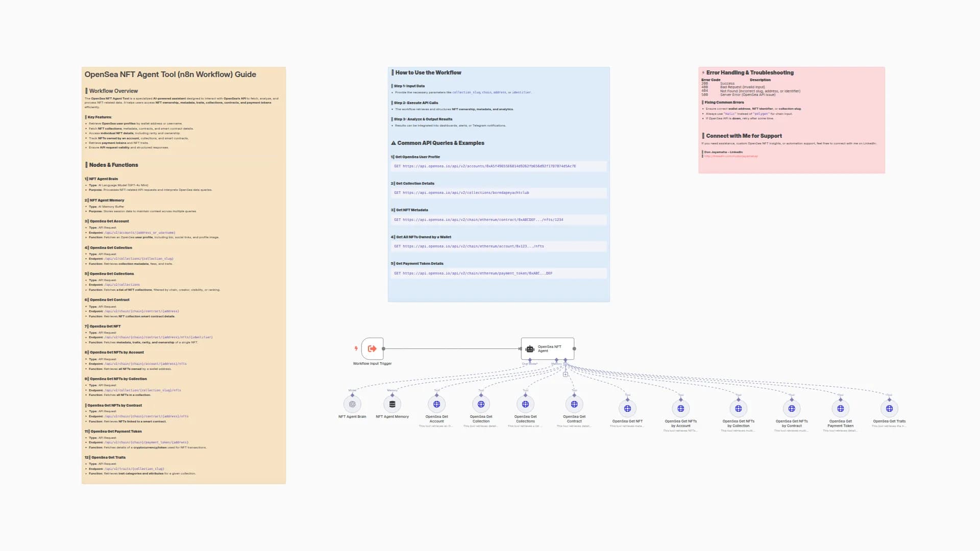980x551 pixels.
Task: Click the 'Step 2: Execute API Calls' subheading
Action: (x=415, y=103)
